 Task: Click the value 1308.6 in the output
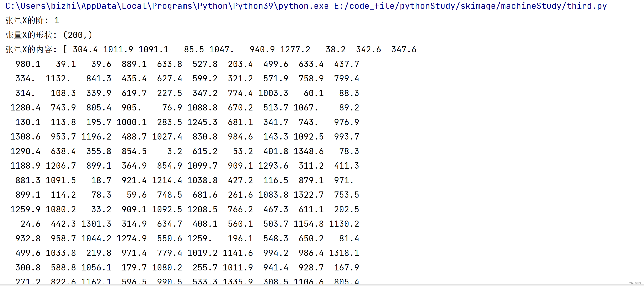pyautogui.click(x=25, y=137)
